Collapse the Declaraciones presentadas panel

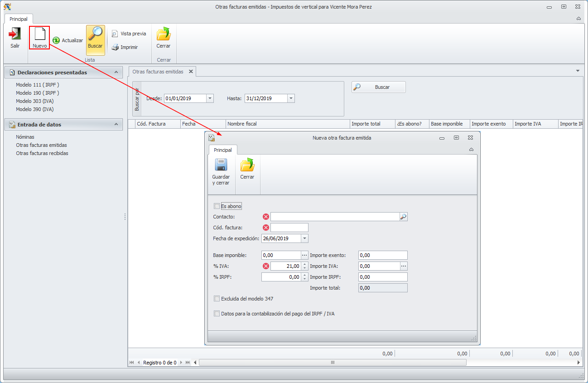116,73
